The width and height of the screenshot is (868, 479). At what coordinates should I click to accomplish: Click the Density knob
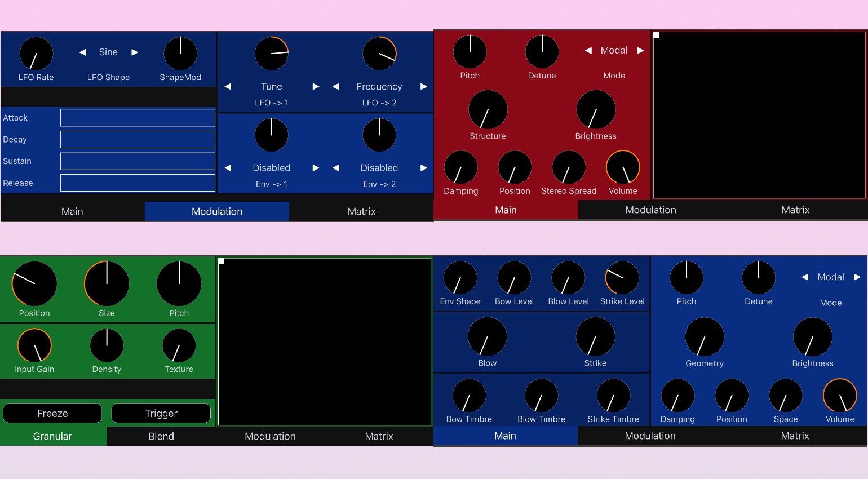pyautogui.click(x=107, y=345)
